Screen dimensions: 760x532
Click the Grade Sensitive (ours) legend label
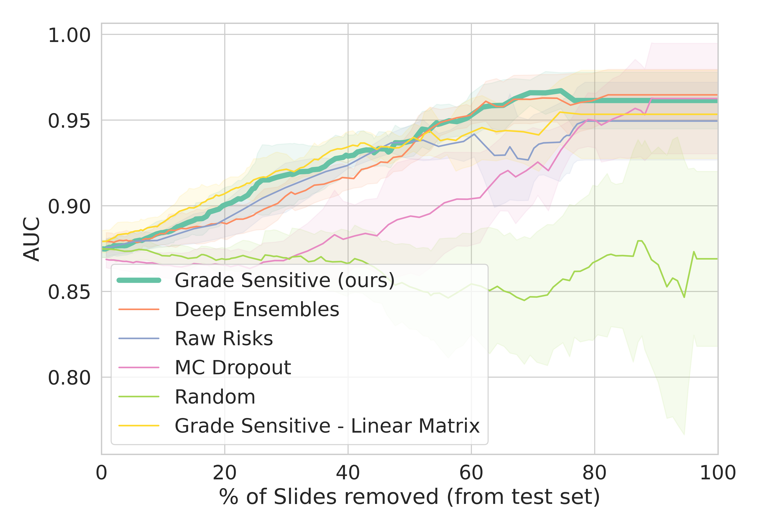pos(284,280)
